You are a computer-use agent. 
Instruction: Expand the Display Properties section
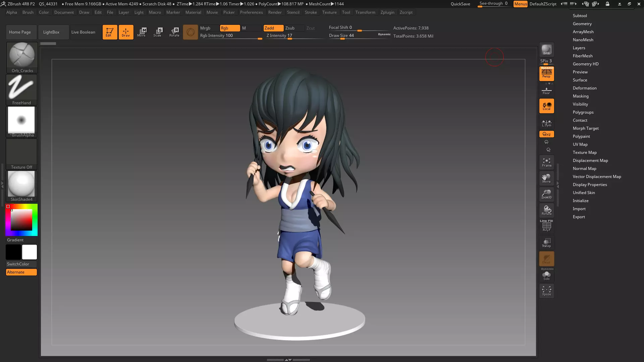tap(590, 185)
